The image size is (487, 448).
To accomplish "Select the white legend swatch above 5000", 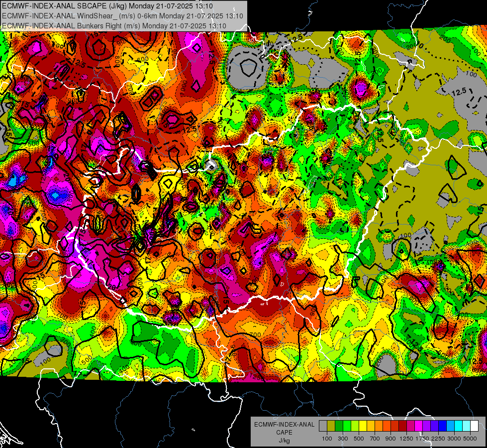I will (x=474, y=426).
